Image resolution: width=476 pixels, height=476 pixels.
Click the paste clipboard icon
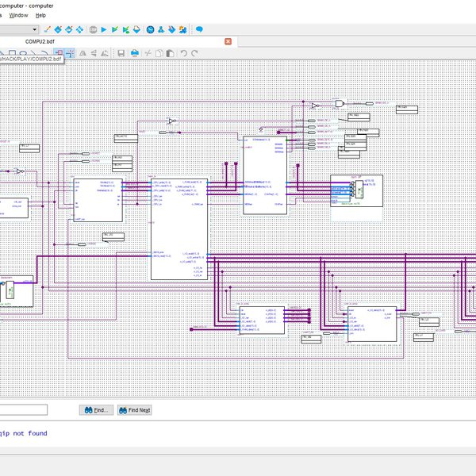point(171,53)
